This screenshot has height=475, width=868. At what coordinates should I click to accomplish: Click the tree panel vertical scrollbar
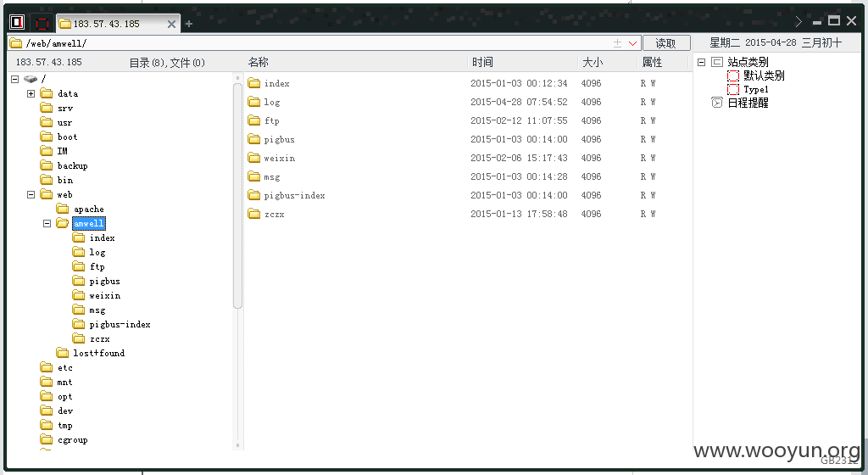coord(237,195)
